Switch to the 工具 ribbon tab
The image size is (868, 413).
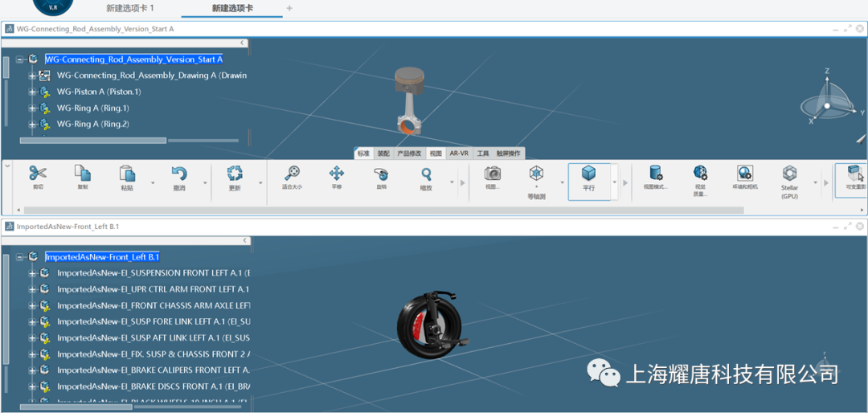[x=483, y=153]
